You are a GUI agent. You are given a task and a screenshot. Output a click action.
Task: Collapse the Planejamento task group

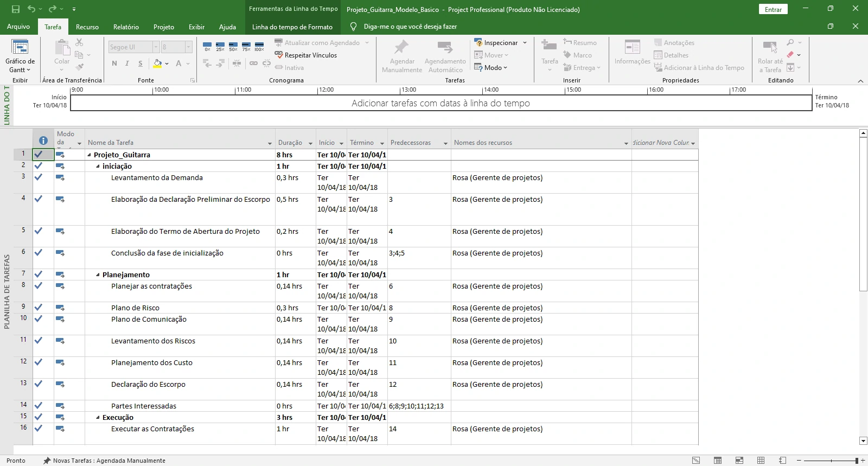[x=98, y=275]
